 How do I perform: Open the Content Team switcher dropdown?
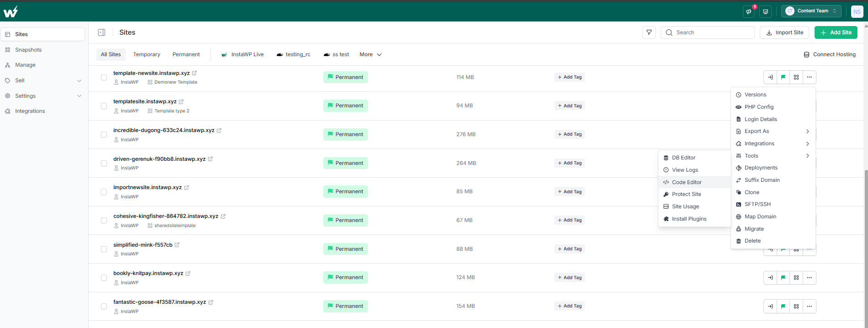(x=811, y=11)
